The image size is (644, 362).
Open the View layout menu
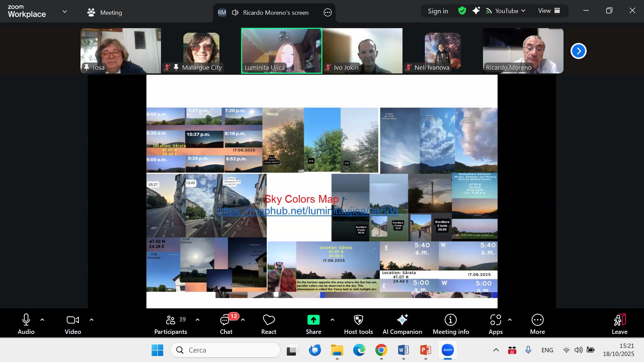click(x=549, y=11)
